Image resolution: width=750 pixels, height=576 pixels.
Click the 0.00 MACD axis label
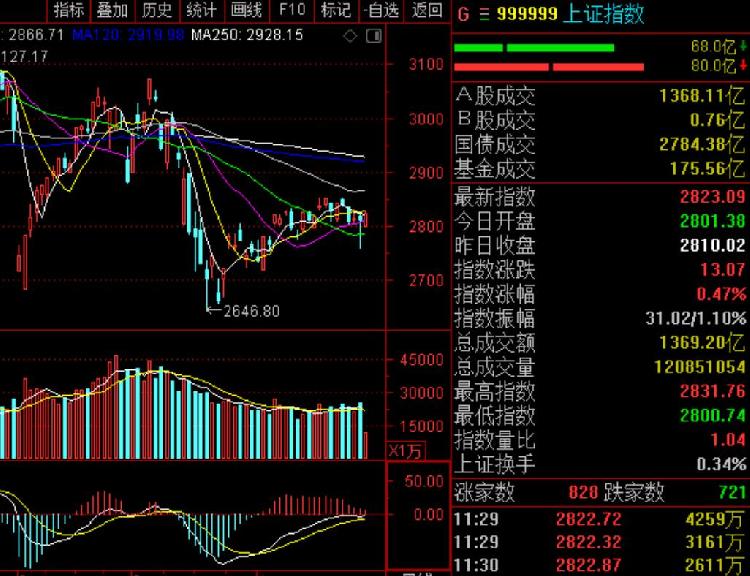(429, 515)
